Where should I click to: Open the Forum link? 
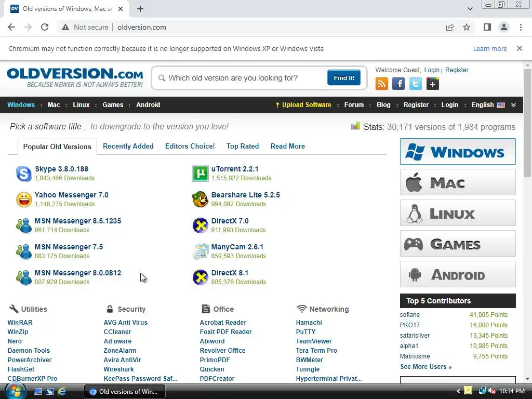354,105
